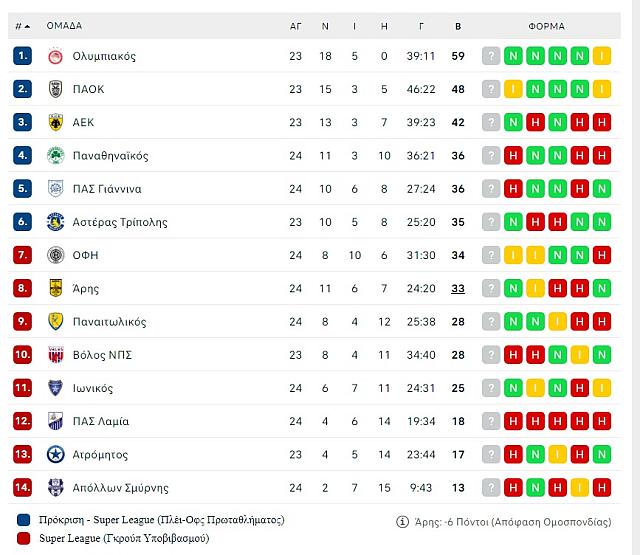
Task: Click the Olympiakos team crest icon
Action: coord(56,56)
